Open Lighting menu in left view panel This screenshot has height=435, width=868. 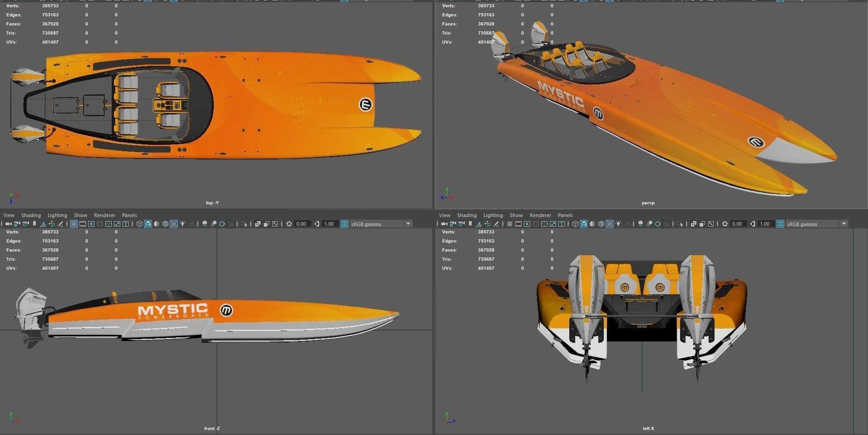[x=493, y=215]
